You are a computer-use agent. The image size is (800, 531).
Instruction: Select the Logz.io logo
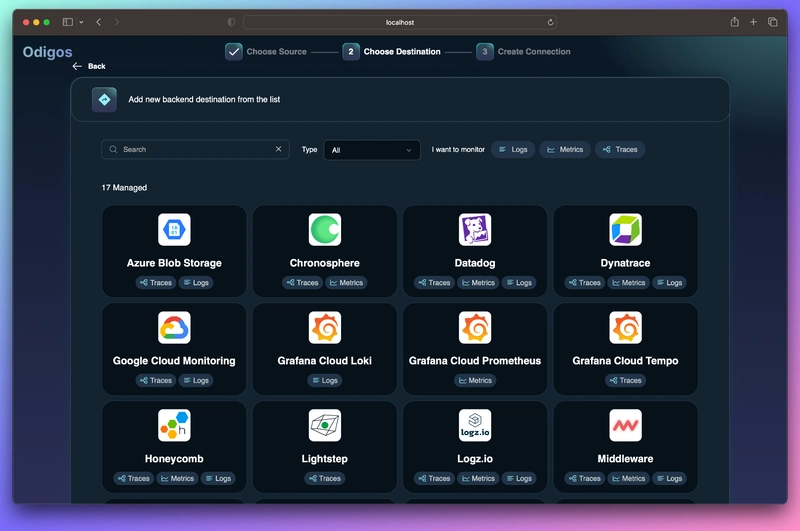click(475, 425)
